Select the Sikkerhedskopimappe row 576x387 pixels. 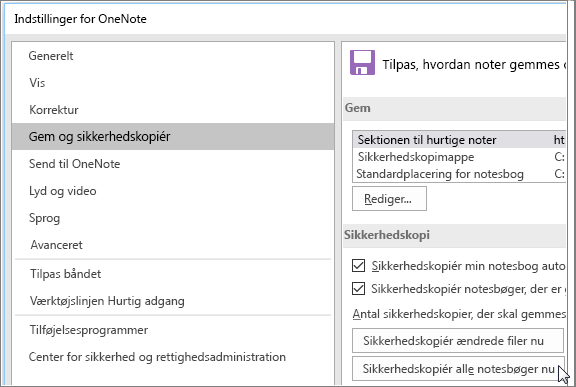[459, 157]
